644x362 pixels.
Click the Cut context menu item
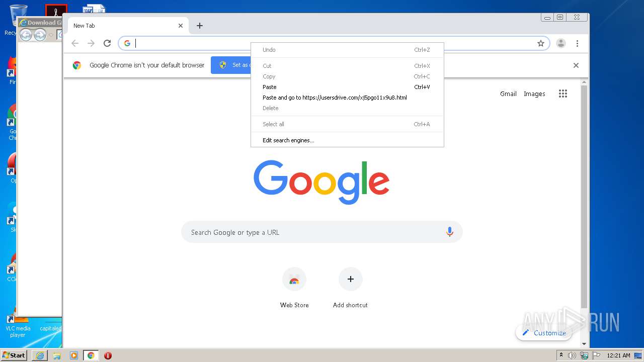347,66
